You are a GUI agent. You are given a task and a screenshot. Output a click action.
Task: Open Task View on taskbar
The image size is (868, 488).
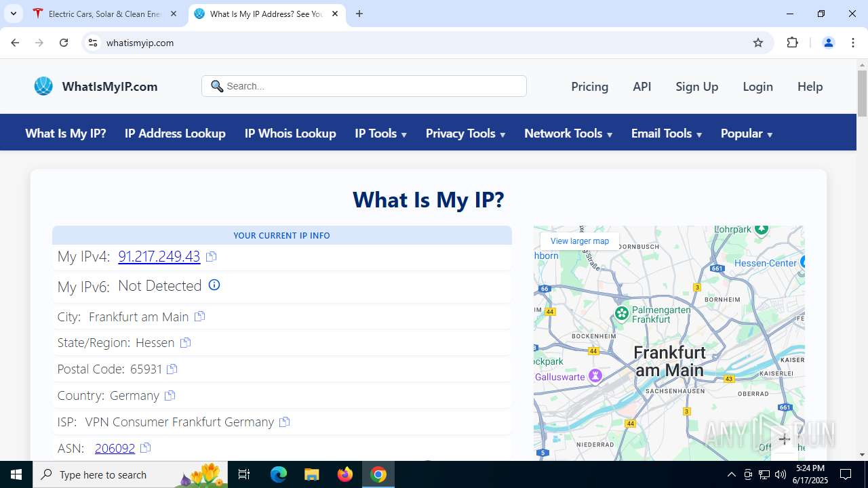(244, 474)
